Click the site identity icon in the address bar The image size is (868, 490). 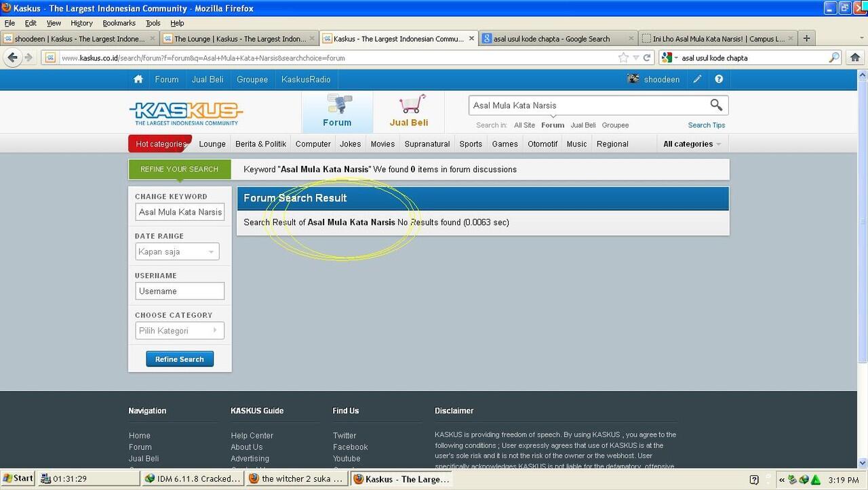(50, 58)
